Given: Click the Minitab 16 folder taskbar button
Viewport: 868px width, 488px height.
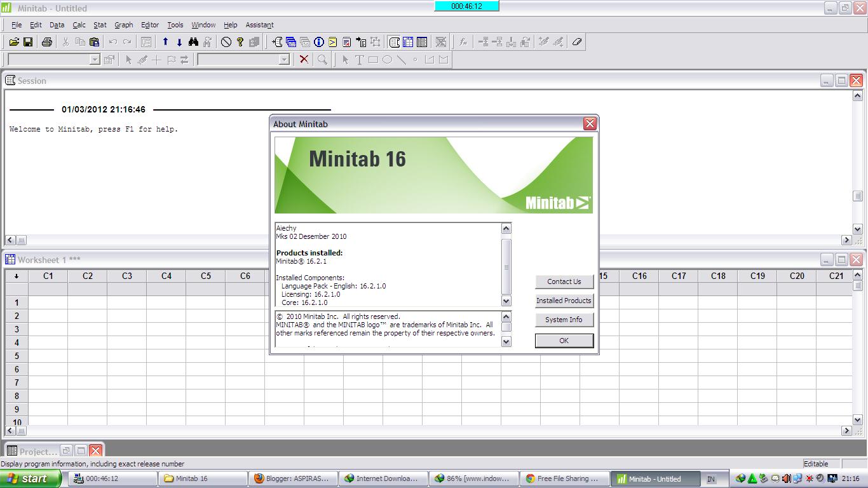Looking at the screenshot, I should click(x=203, y=478).
